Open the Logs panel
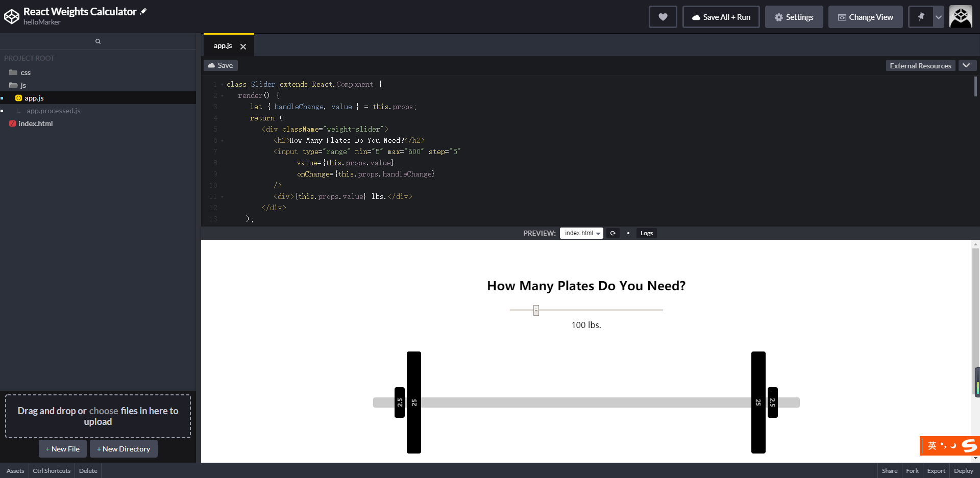 [647, 233]
